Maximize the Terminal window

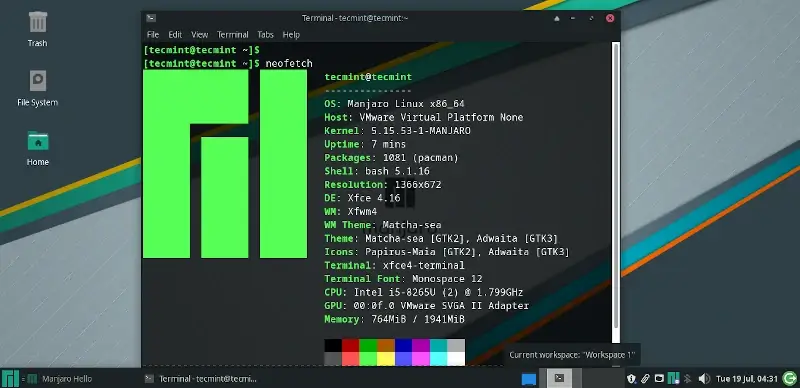coord(591,18)
